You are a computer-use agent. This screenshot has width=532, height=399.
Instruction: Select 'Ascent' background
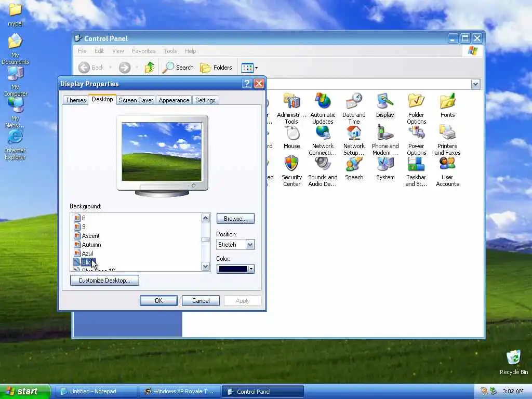pos(87,235)
